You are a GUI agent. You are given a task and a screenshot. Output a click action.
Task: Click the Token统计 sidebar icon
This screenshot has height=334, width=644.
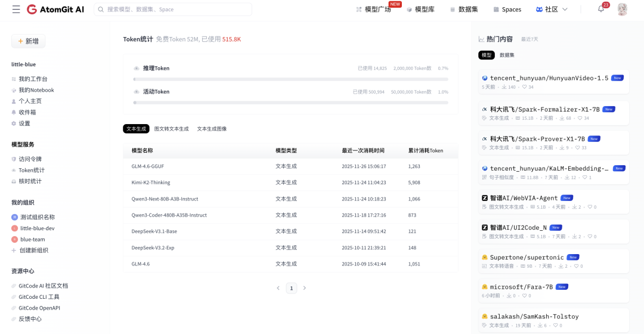(14, 170)
